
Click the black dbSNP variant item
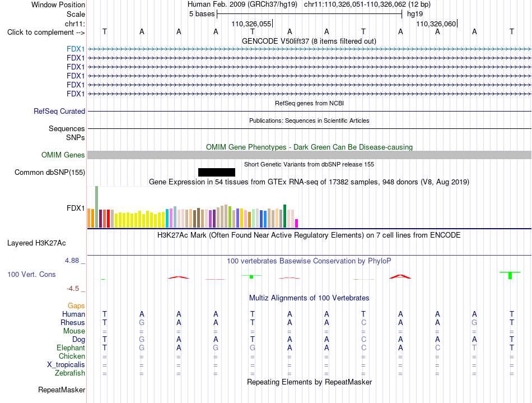[x=217, y=172]
